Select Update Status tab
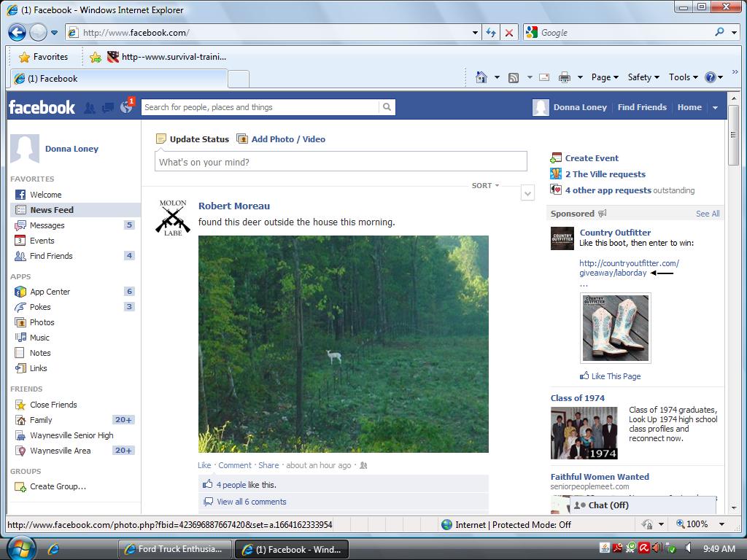Viewport: 747px width, 560px height. pyautogui.click(x=193, y=139)
